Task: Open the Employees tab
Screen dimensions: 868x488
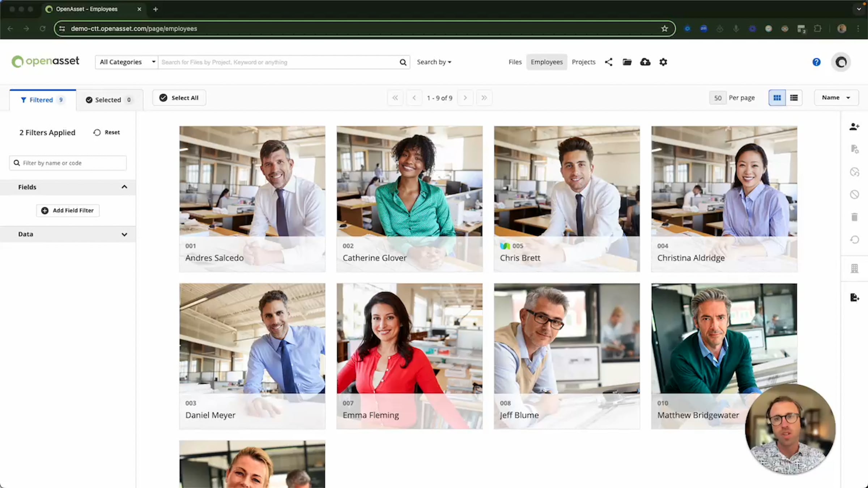Action: click(x=547, y=62)
